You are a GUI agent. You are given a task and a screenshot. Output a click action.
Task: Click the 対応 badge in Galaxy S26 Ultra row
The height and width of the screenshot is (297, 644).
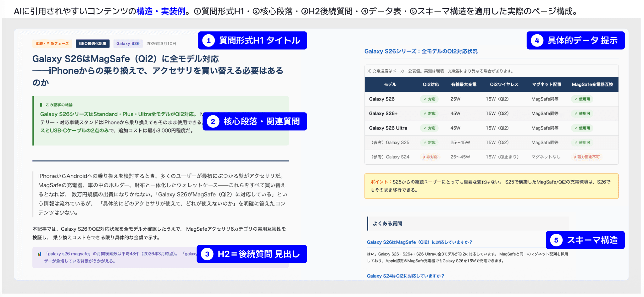(x=430, y=128)
